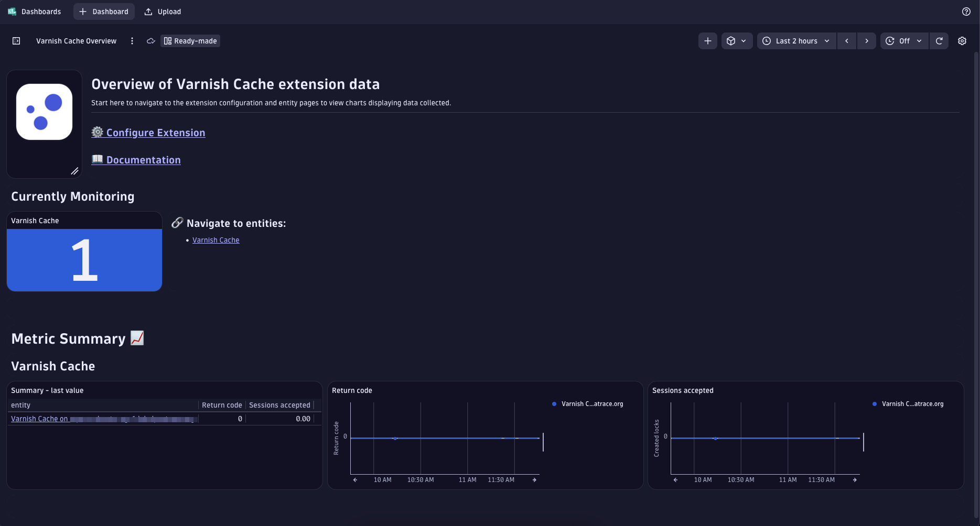Switch to the Ready-made dashboard tab

(190, 40)
